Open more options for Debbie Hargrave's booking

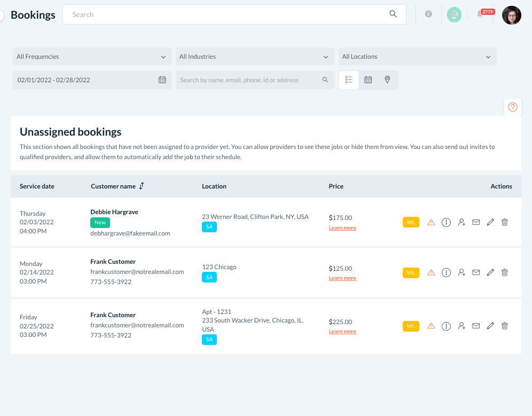pos(447,222)
